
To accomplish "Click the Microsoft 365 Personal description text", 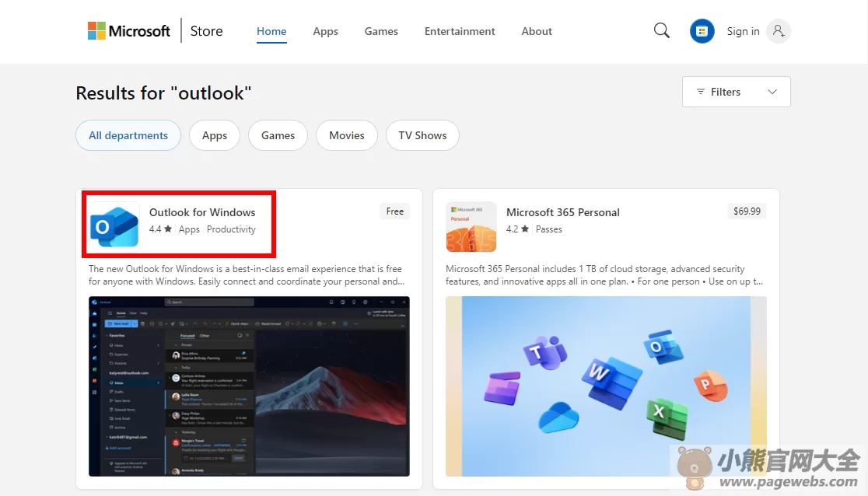I will [x=604, y=275].
